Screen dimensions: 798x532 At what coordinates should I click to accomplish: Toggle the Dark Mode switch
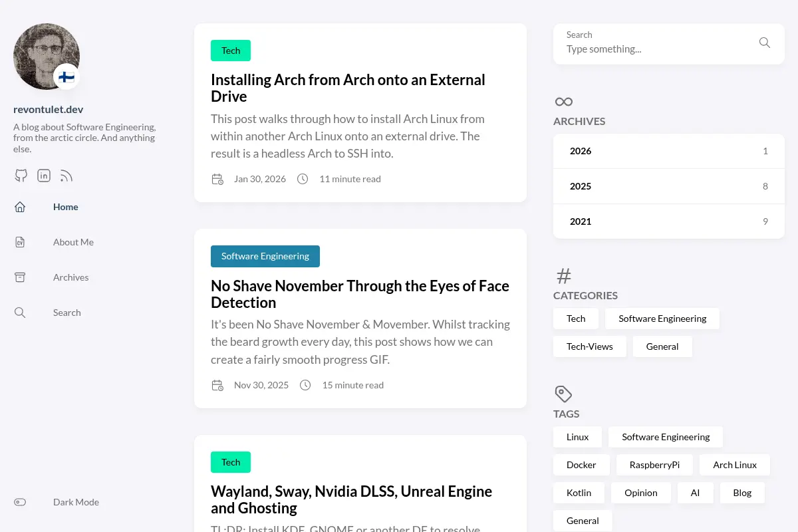coord(20,502)
